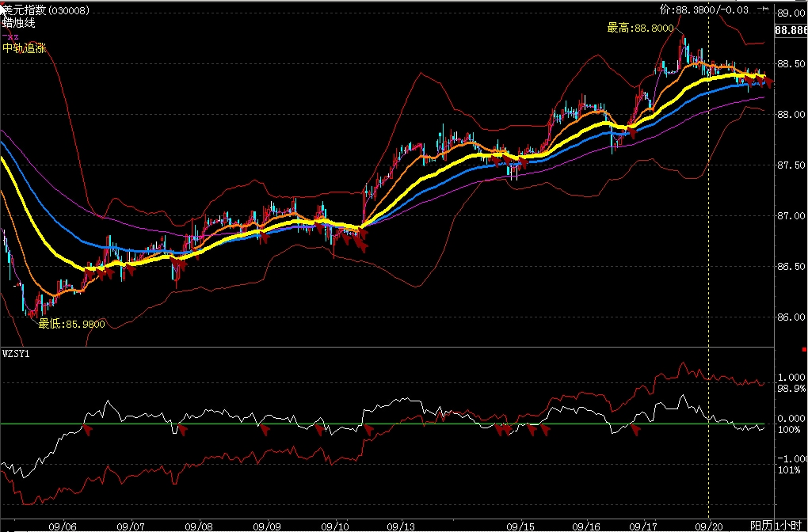Click the 09/08 date on time axis
This screenshot has height=532, width=808.
click(198, 526)
